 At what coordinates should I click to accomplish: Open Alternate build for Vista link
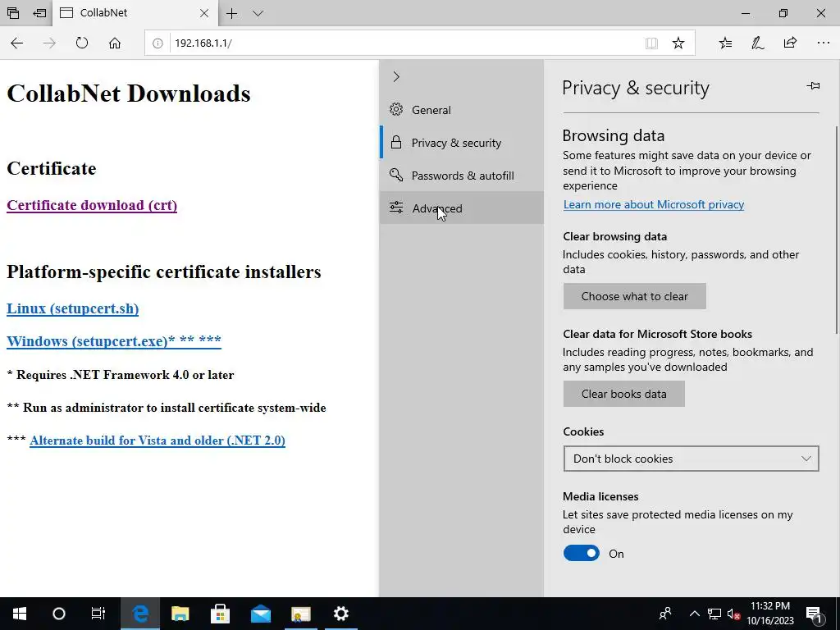coord(157,441)
